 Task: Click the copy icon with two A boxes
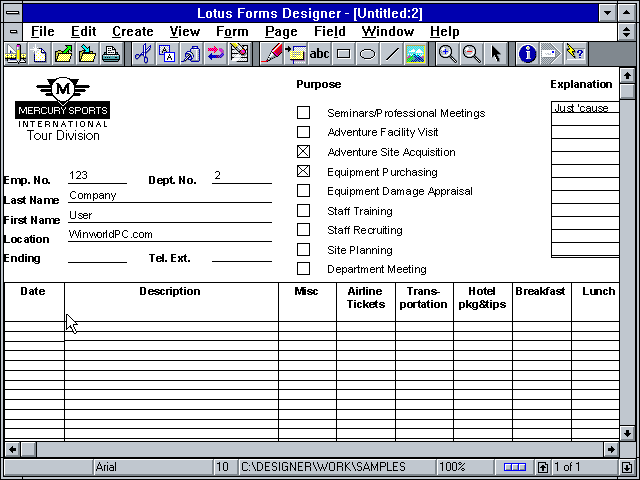(x=167, y=54)
